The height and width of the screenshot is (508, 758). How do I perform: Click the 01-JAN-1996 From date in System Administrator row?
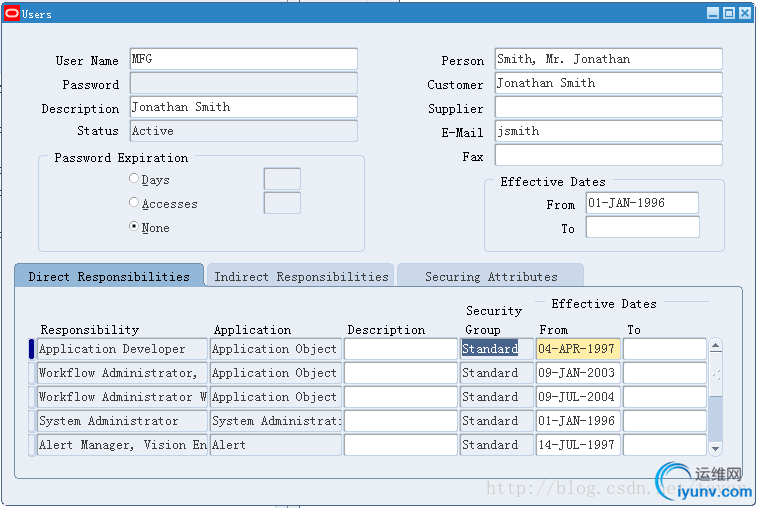pyautogui.click(x=578, y=421)
